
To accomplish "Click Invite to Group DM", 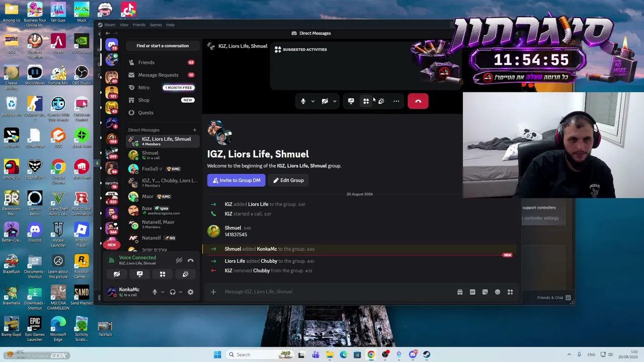I will (x=236, y=180).
